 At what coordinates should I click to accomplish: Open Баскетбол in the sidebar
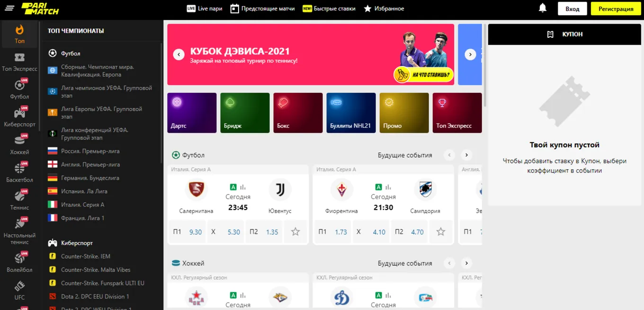pos(19,173)
